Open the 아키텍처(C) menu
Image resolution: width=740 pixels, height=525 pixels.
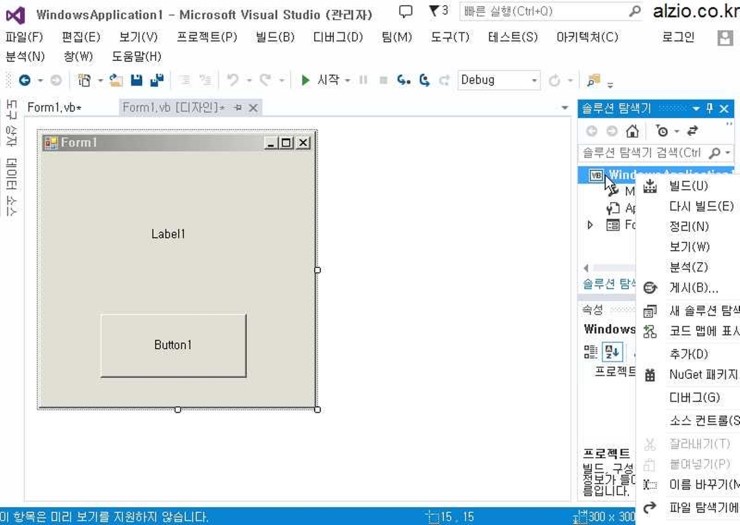tap(587, 37)
